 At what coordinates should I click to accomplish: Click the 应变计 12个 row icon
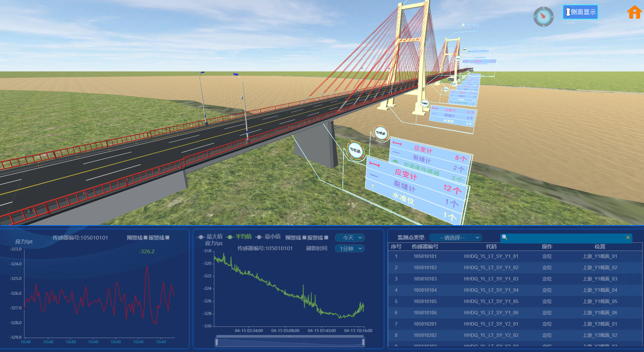pyautogui.click(x=374, y=164)
